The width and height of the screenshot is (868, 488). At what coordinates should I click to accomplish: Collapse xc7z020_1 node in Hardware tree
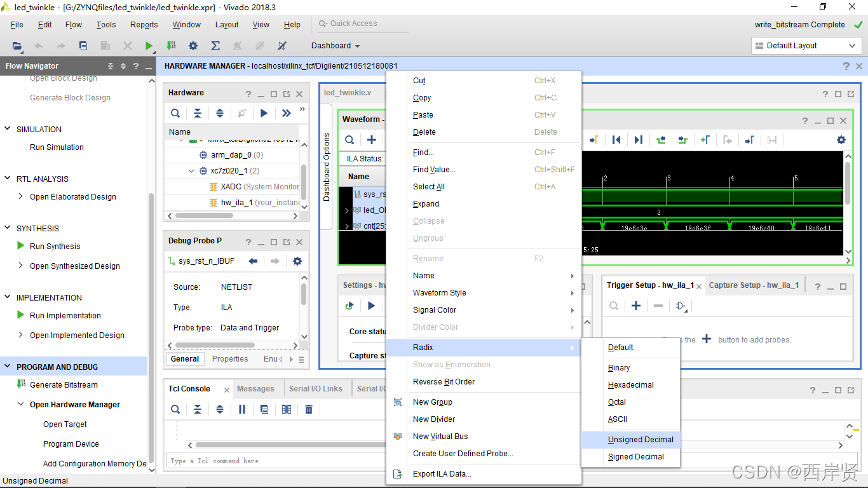[191, 171]
